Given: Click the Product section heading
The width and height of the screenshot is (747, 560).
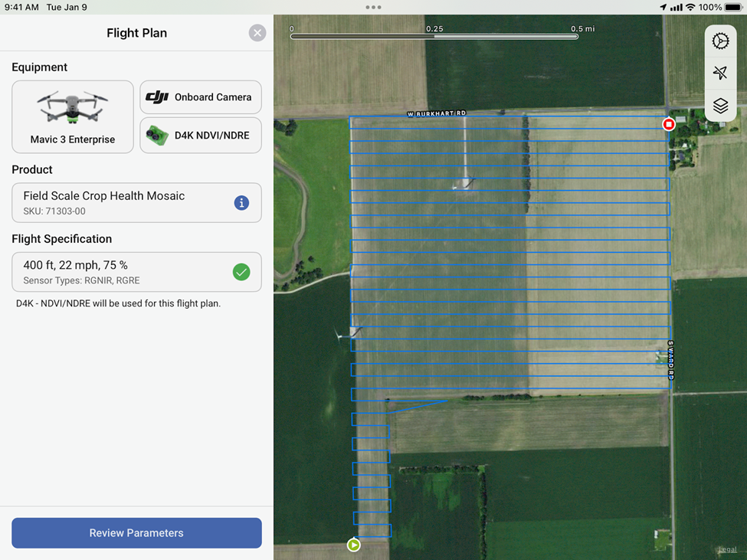Looking at the screenshot, I should pos(32,169).
